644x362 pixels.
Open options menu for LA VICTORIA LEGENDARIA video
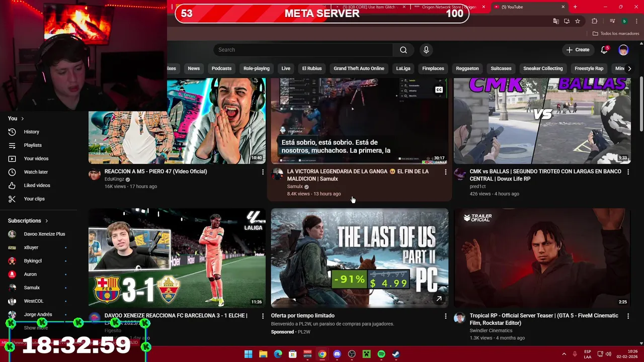[x=445, y=172]
